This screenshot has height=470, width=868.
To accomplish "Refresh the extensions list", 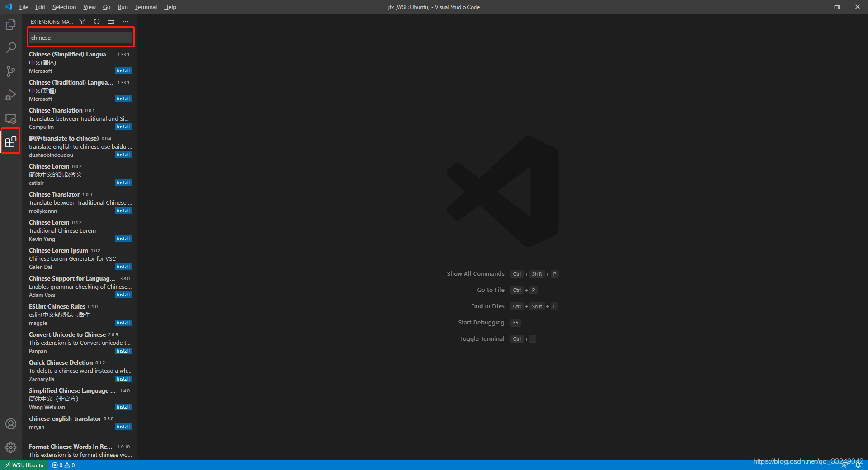I will 97,21.
